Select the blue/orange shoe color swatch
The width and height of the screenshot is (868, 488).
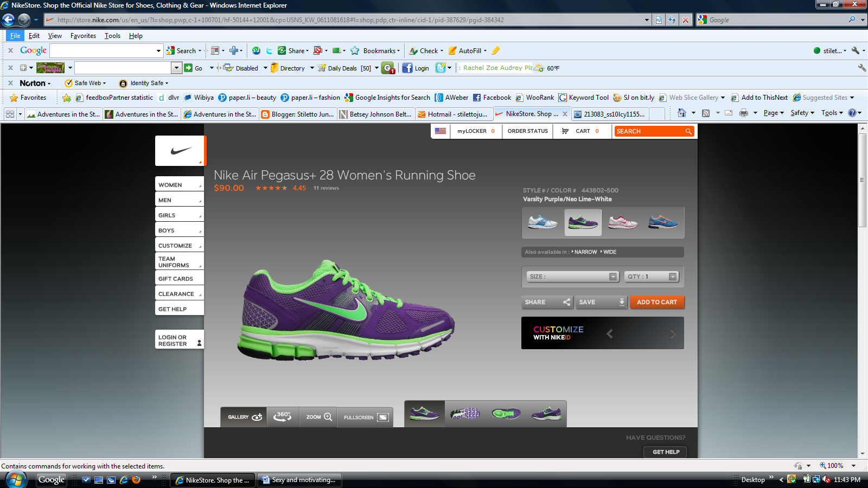663,222
